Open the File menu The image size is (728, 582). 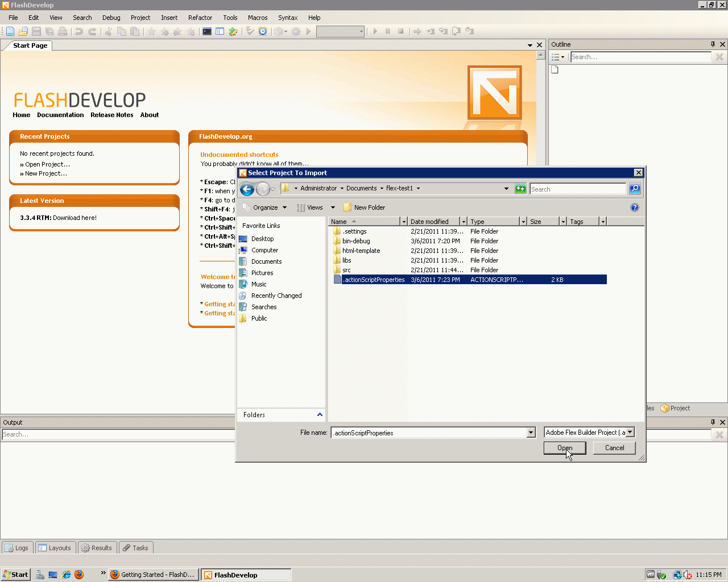13,18
